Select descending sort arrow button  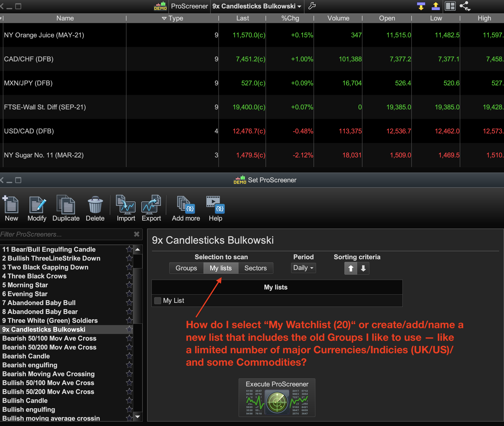coord(363,268)
